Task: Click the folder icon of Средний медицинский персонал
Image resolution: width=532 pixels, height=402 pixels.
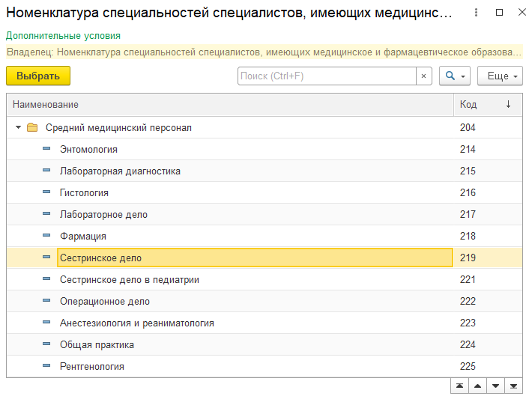Action: tap(32, 128)
